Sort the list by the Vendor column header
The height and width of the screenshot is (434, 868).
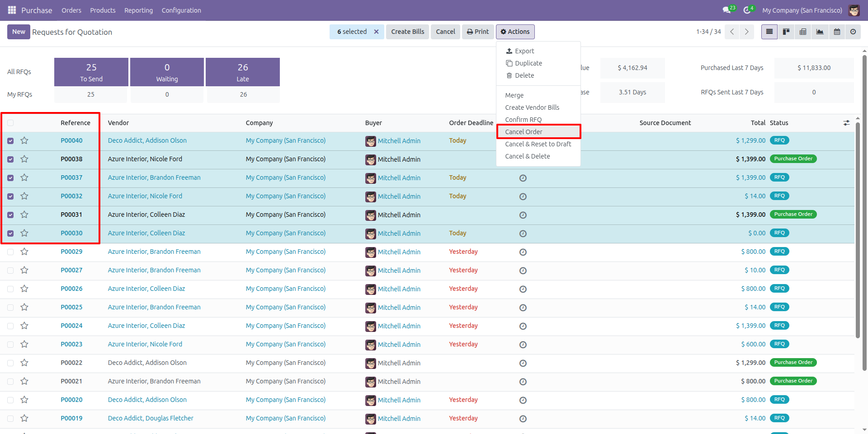pyautogui.click(x=118, y=123)
